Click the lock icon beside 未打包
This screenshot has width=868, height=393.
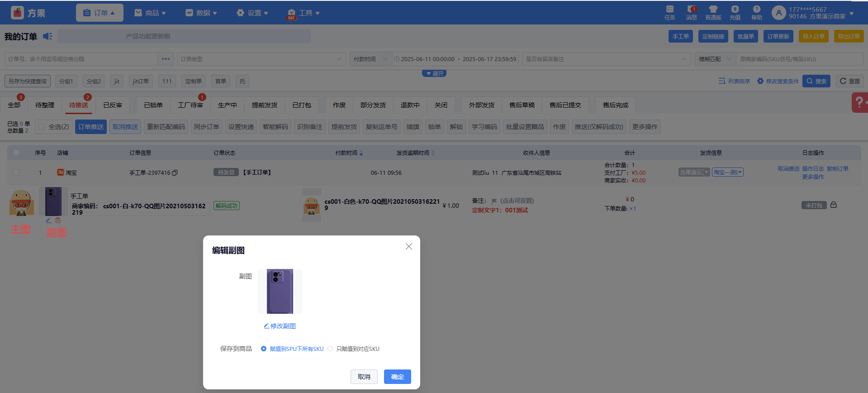click(x=834, y=205)
